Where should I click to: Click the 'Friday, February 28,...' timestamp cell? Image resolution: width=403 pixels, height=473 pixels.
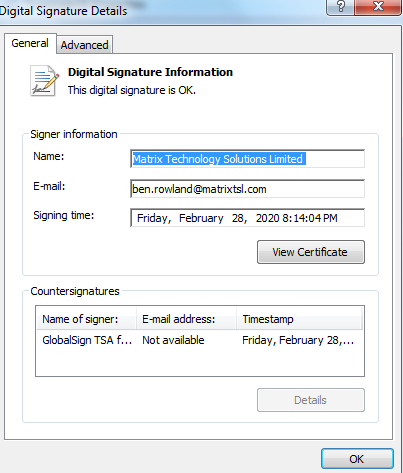click(298, 340)
